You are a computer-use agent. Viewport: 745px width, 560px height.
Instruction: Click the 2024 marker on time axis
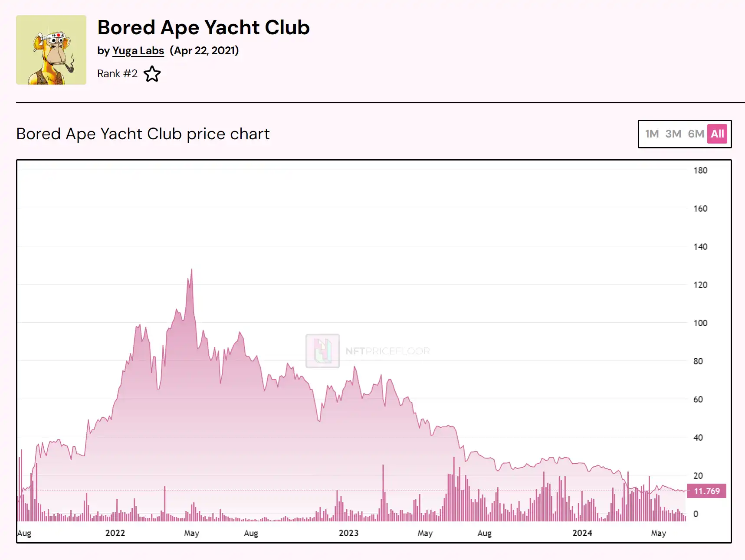pos(582,533)
